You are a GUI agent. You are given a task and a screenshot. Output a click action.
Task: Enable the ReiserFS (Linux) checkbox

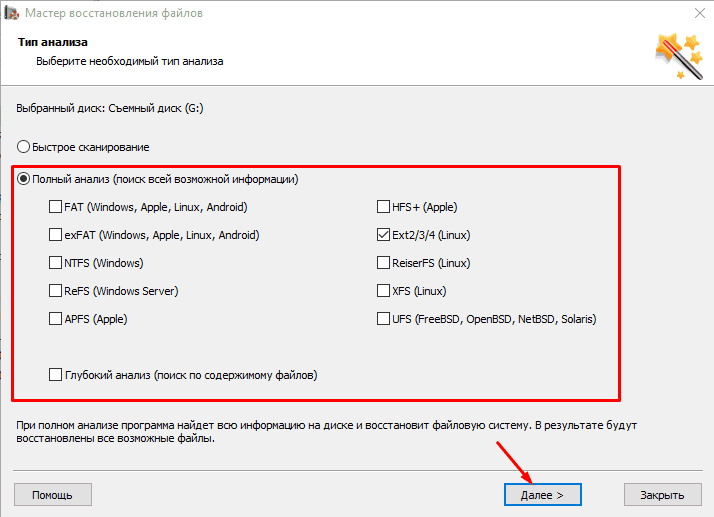(x=384, y=263)
